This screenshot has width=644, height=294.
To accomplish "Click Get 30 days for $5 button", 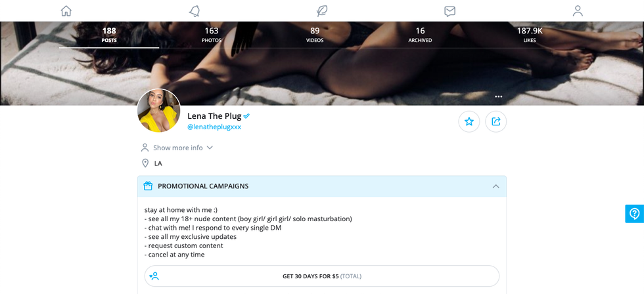I will [321, 276].
